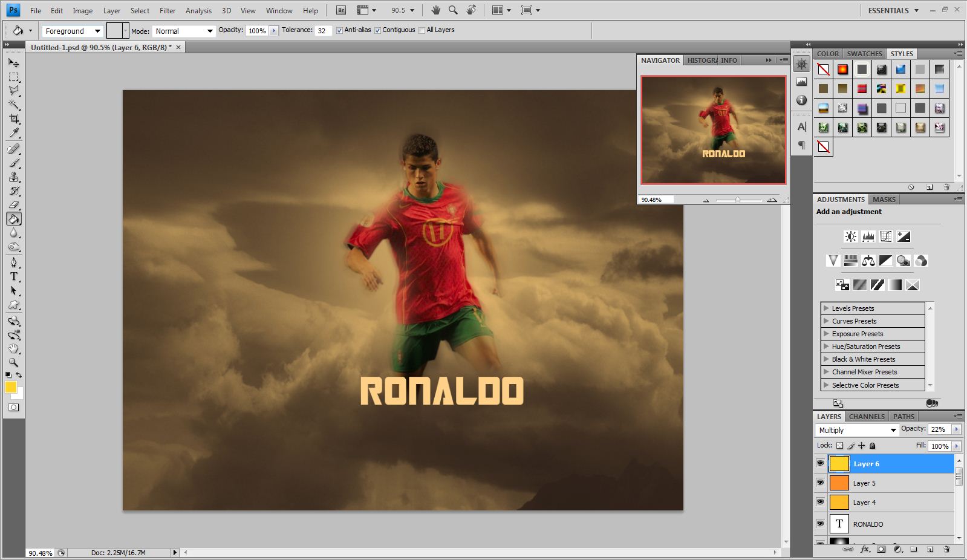
Task: Open the Foreground fill source dropdown
Action: coord(72,31)
